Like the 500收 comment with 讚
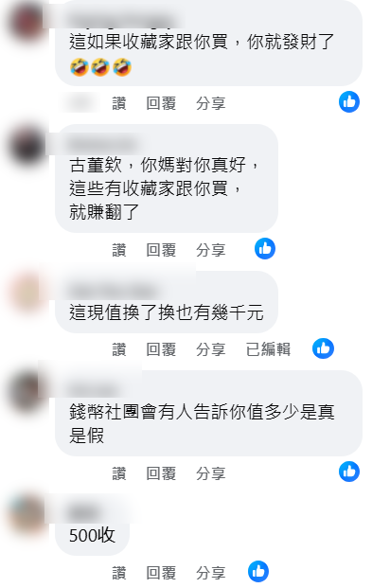The image size is (390, 588). point(119,573)
